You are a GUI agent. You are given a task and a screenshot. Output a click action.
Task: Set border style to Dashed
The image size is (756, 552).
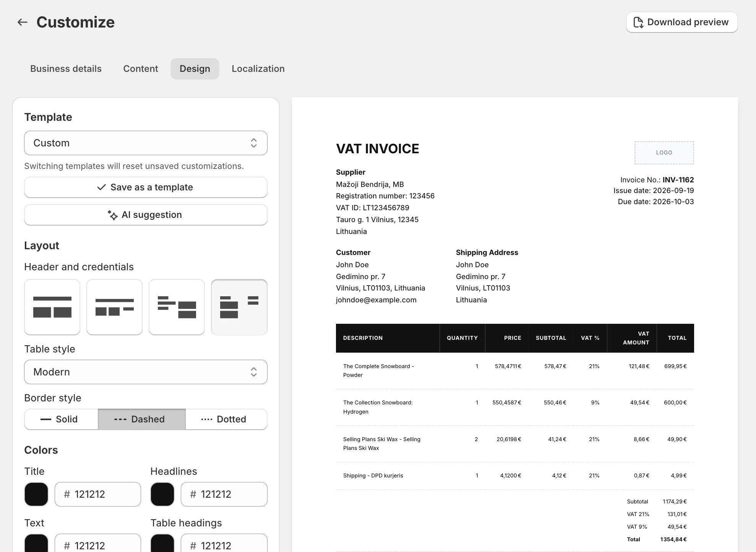142,419
